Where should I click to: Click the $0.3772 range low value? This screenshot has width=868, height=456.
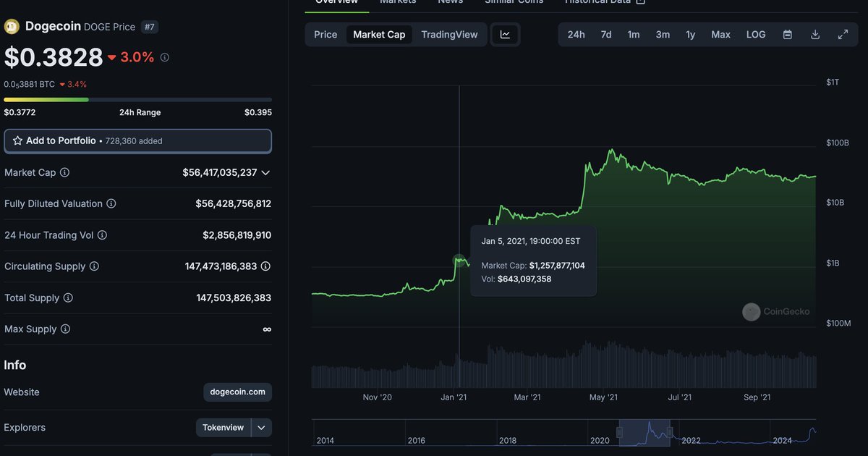[20, 112]
